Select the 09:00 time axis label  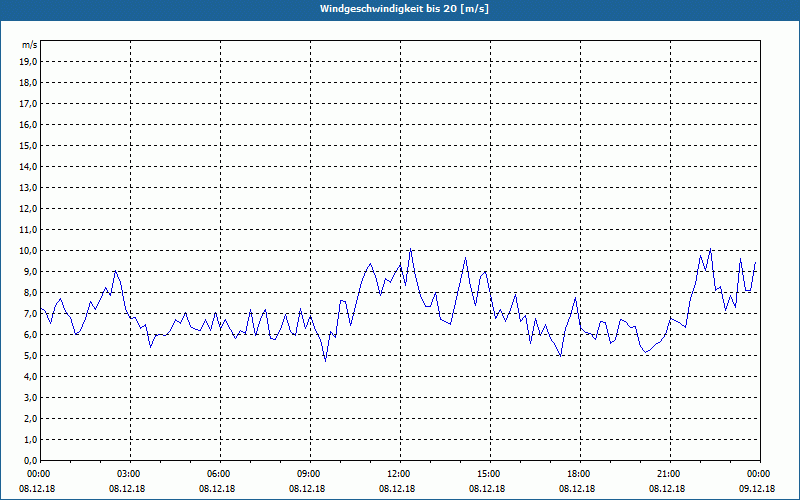(307, 474)
